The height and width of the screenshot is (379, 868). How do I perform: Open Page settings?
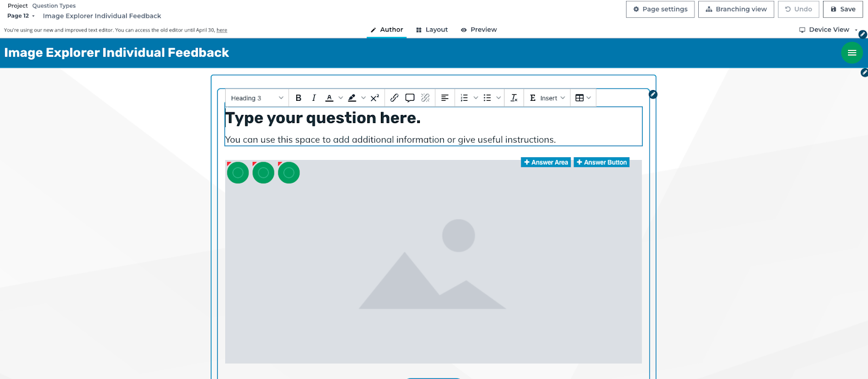pyautogui.click(x=660, y=9)
